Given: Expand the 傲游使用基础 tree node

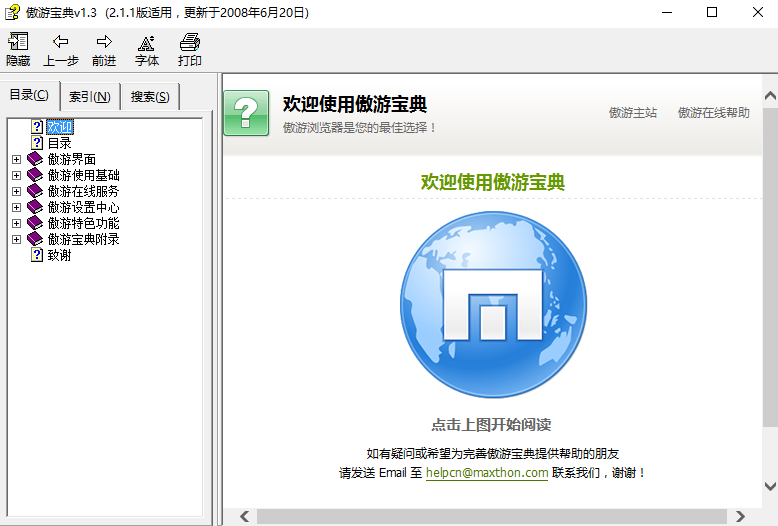Looking at the screenshot, I should click(16, 175).
